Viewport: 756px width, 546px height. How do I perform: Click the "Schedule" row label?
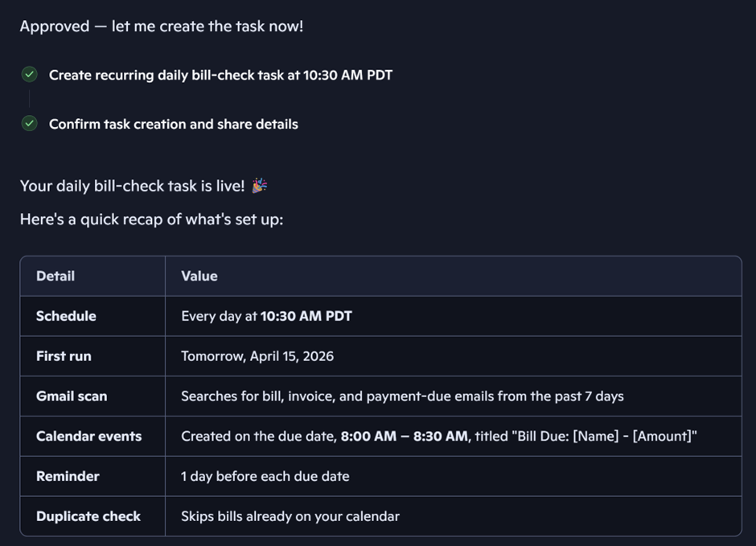66,316
